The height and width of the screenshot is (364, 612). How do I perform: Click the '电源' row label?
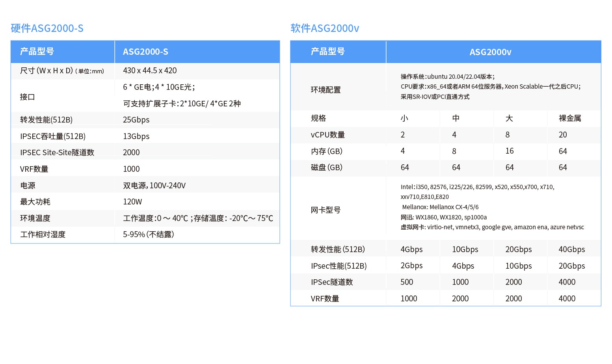[x=28, y=186]
